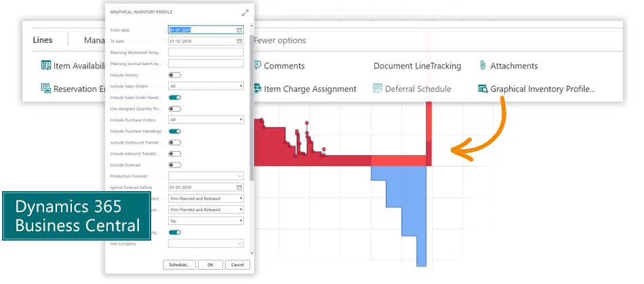The height and width of the screenshot is (284, 644).
Task: Click the Schedule... button
Action: point(180,265)
